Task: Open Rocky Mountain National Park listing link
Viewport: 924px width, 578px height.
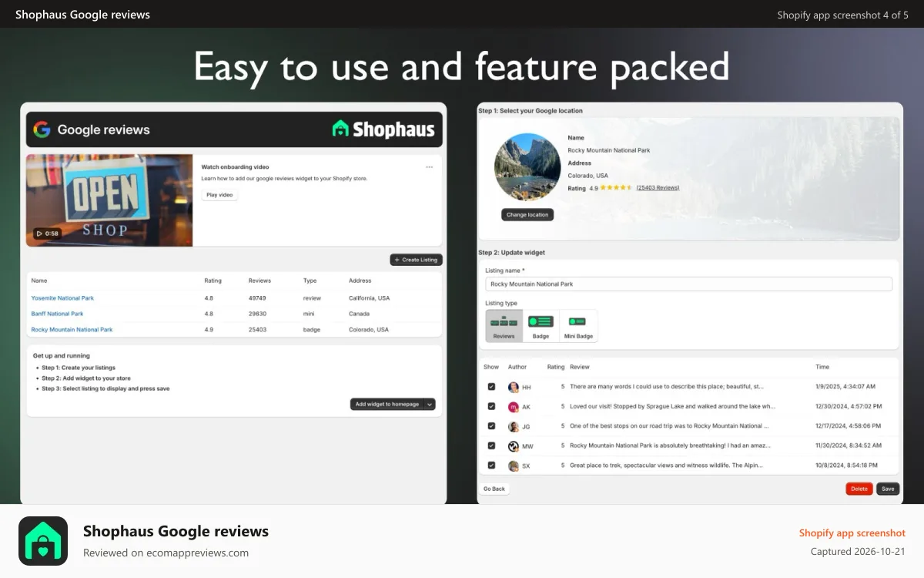Action: click(72, 330)
